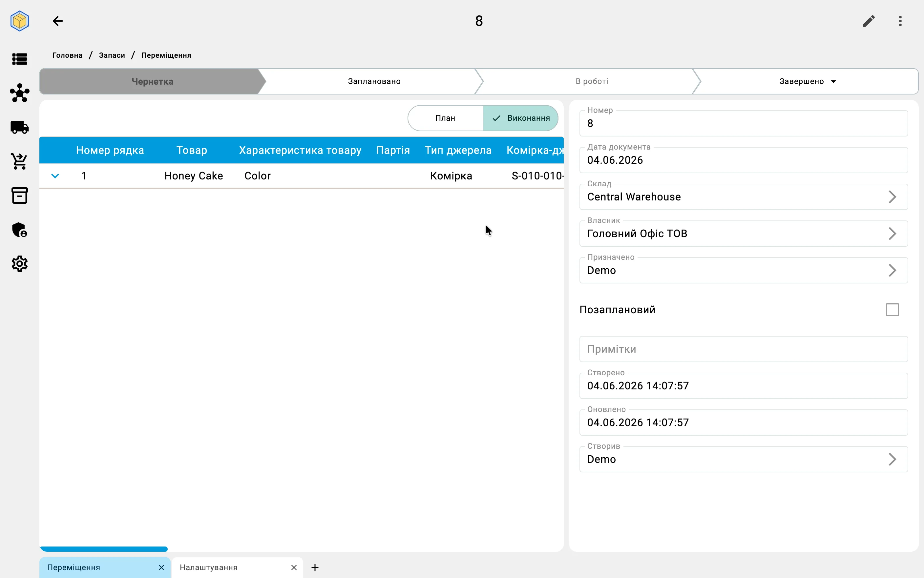Image resolution: width=924 pixels, height=578 pixels.
Task: Open the Central Warehouse field arrow
Action: click(892, 197)
